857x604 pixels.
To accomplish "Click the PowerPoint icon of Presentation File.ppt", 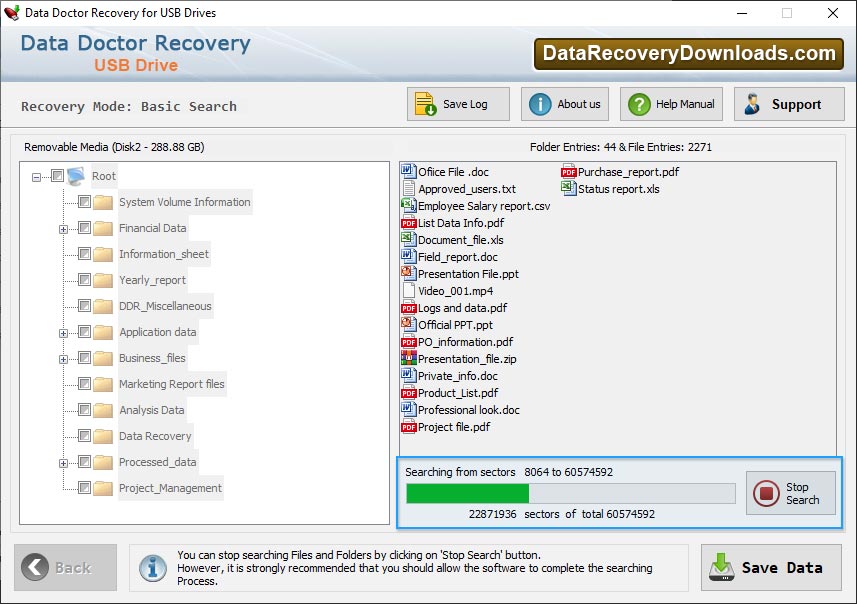I will pyautogui.click(x=408, y=273).
